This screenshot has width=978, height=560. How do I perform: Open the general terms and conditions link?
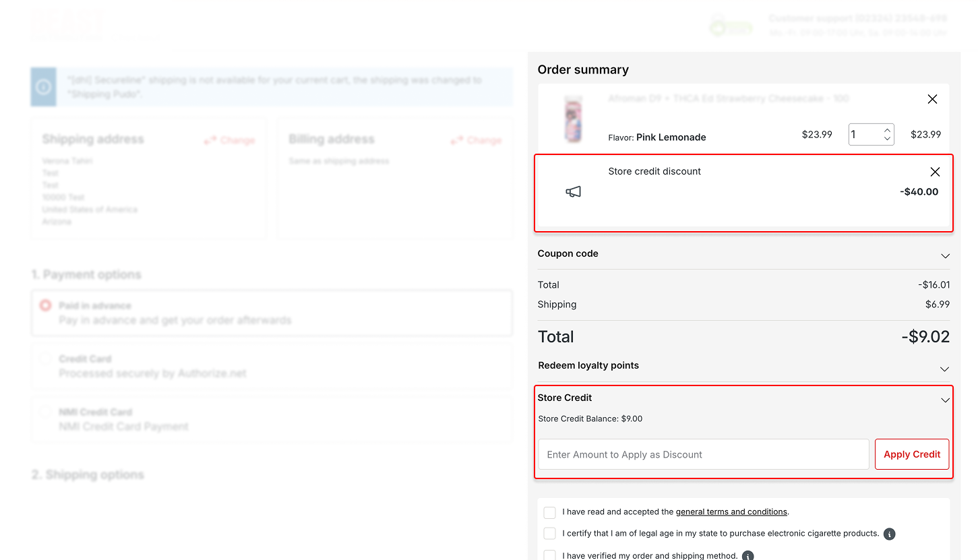coord(731,512)
